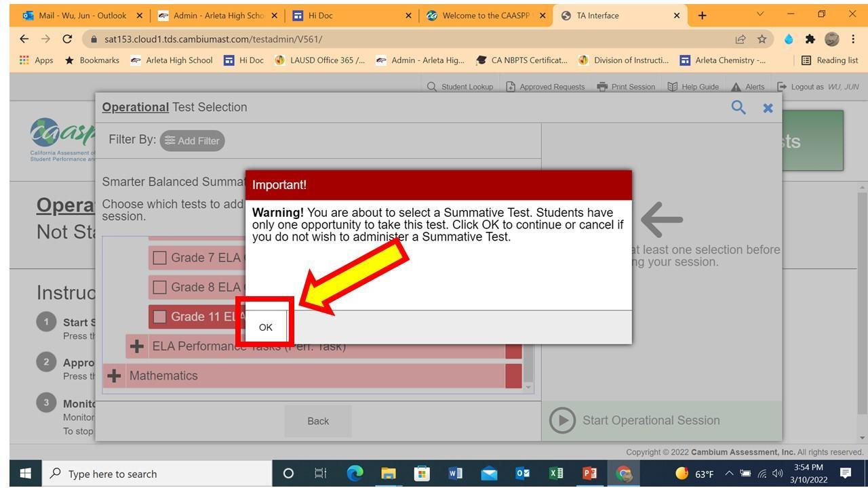Screen dimensions: 868x488
Task: Click OK to acknowledge the summative test warning
Action: tap(265, 327)
